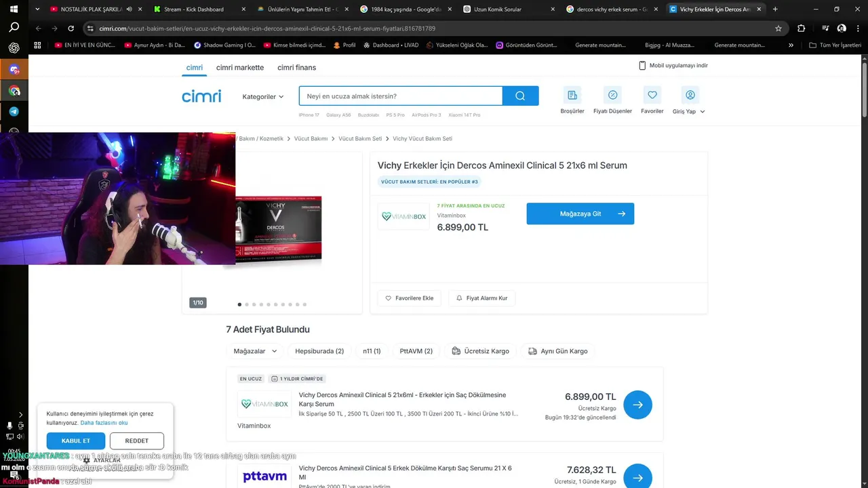Toggle Ücretsiz Kargo filter

click(481, 351)
